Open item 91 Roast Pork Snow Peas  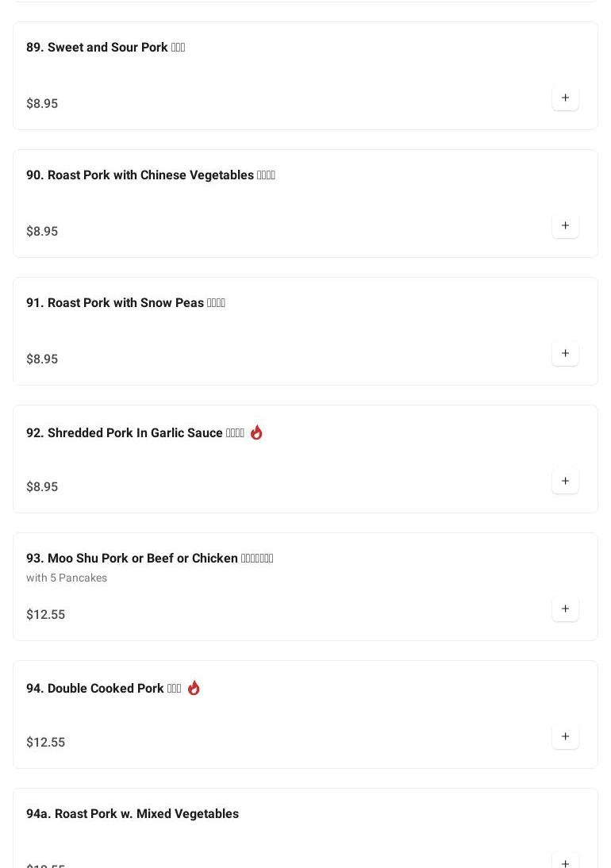click(x=125, y=303)
